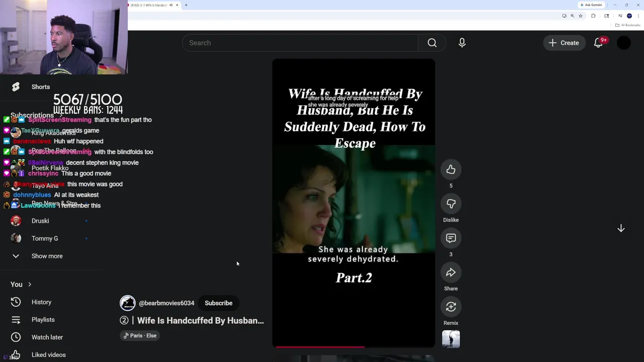Open the Tayo Aina subscription

coord(45,186)
